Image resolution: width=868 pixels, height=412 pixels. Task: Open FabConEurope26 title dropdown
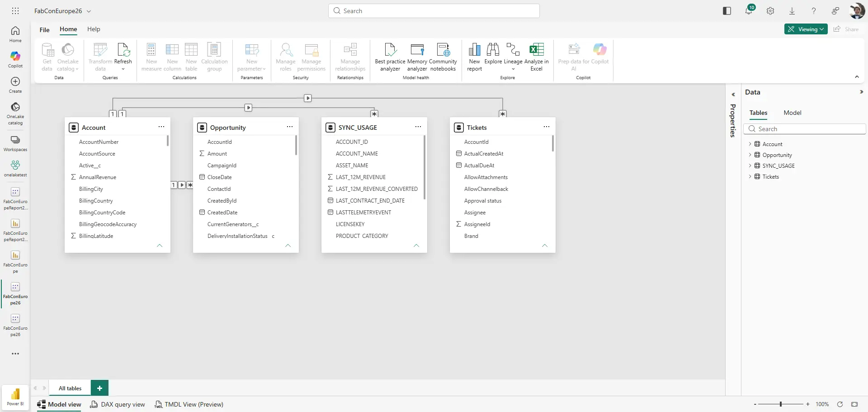coord(89,11)
